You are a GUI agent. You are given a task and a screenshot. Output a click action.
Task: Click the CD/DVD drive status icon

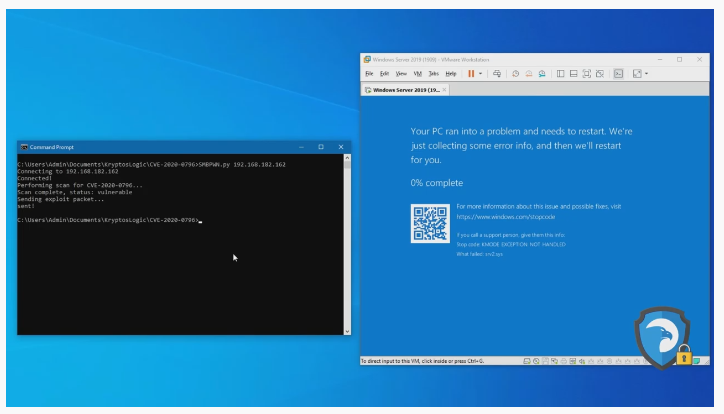(536, 361)
